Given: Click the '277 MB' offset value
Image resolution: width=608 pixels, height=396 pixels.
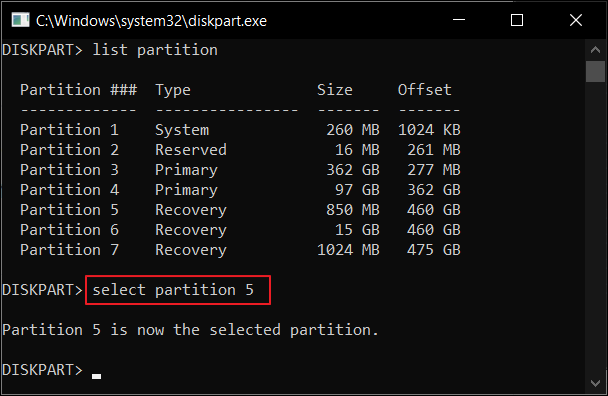Looking at the screenshot, I should [x=434, y=170].
